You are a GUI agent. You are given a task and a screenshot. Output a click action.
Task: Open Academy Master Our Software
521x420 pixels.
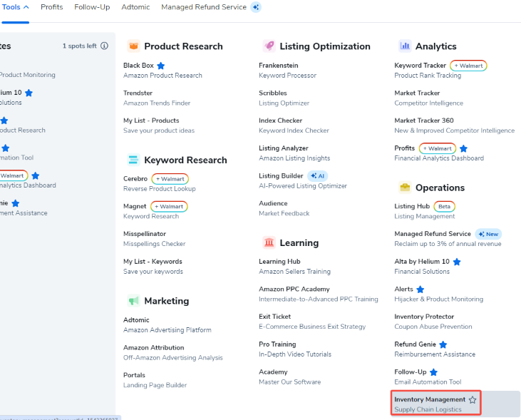290,377
